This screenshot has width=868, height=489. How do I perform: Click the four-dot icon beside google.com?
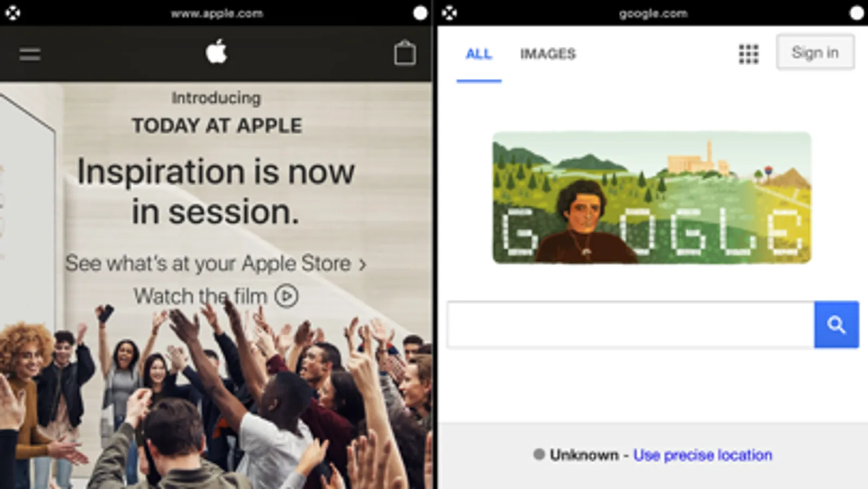[449, 13]
